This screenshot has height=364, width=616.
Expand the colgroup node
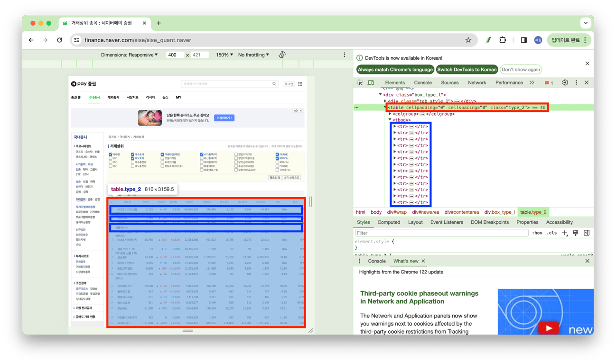[390, 114]
